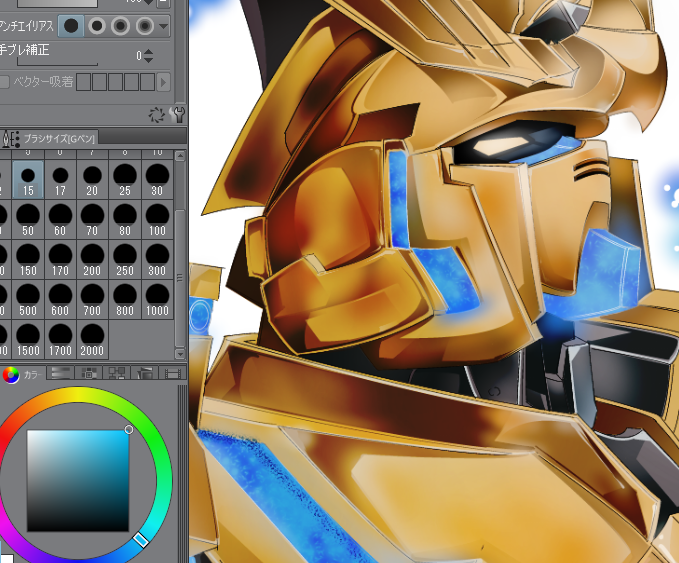Decrease 手ブレ補正 value with down arrow

click(x=149, y=60)
